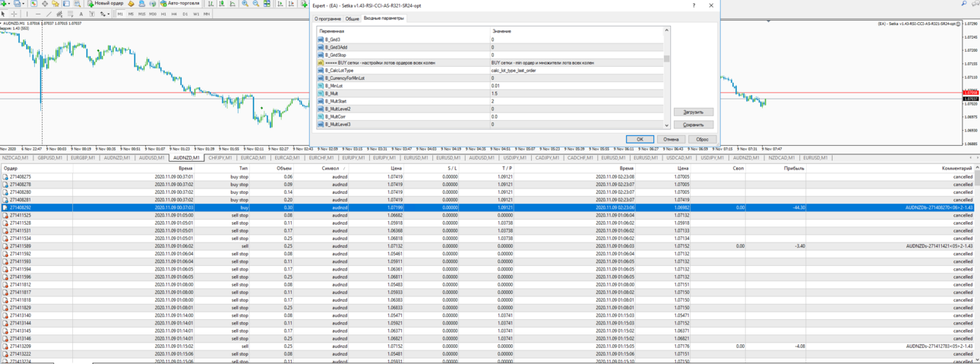This screenshot has width=980, height=364.
Task: Select the horizontal line drawing tool
Action: pyautogui.click(x=38, y=14)
